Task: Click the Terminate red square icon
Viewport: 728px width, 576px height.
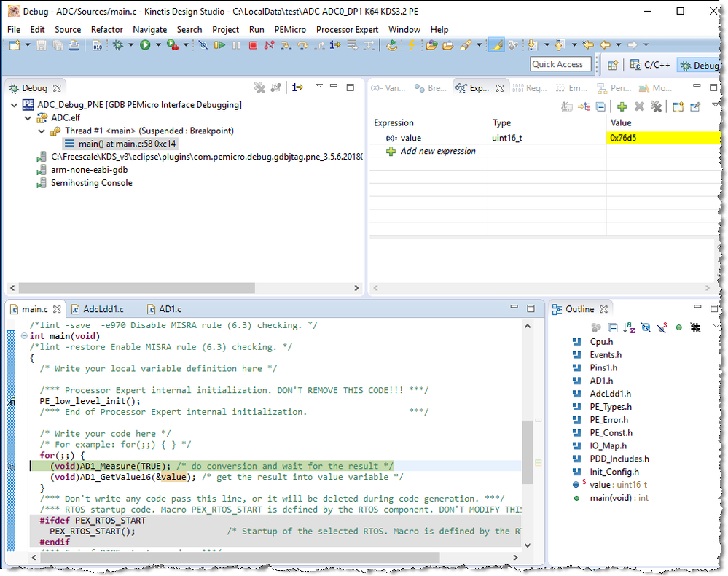Action: click(x=253, y=45)
